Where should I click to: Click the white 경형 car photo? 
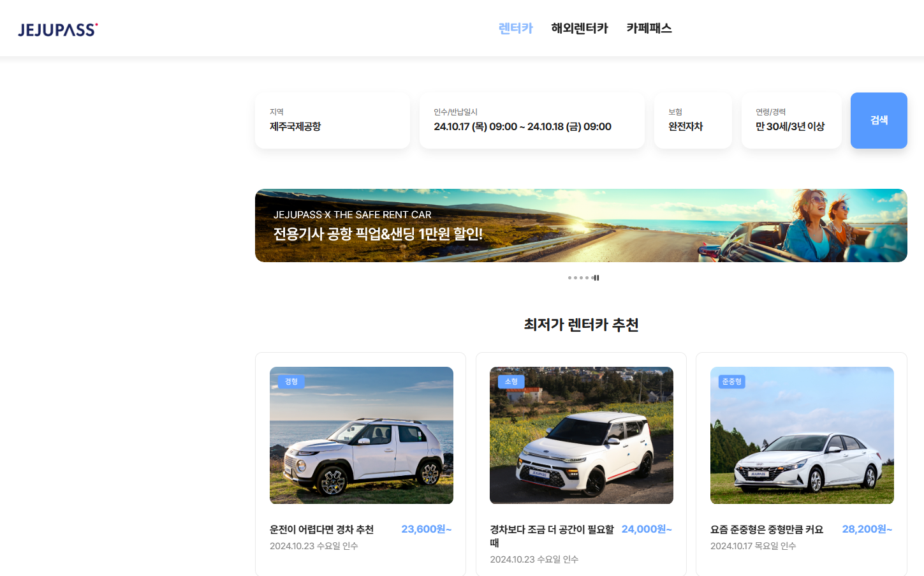tap(361, 436)
